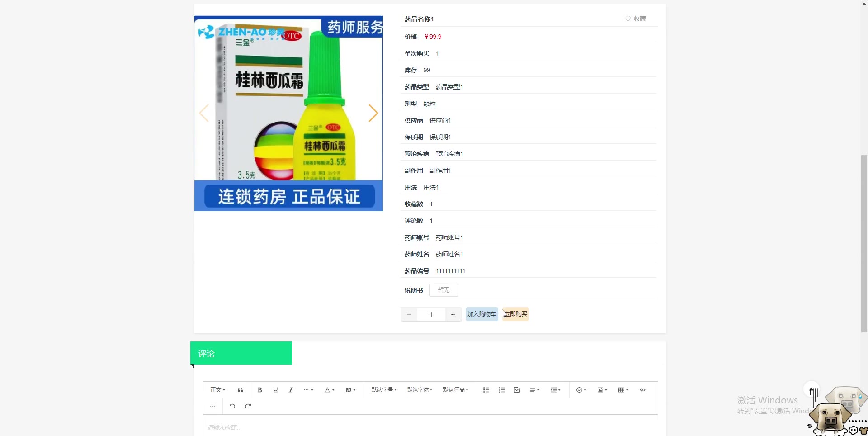This screenshot has width=868, height=436.
Task: Open the 默认字体 font family dropdown
Action: coord(420,390)
